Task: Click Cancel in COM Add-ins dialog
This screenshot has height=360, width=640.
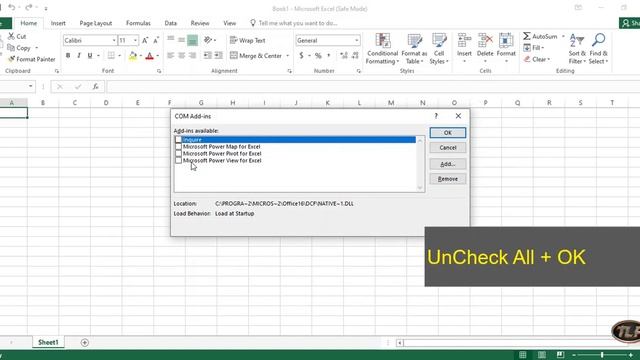Action: 448,148
